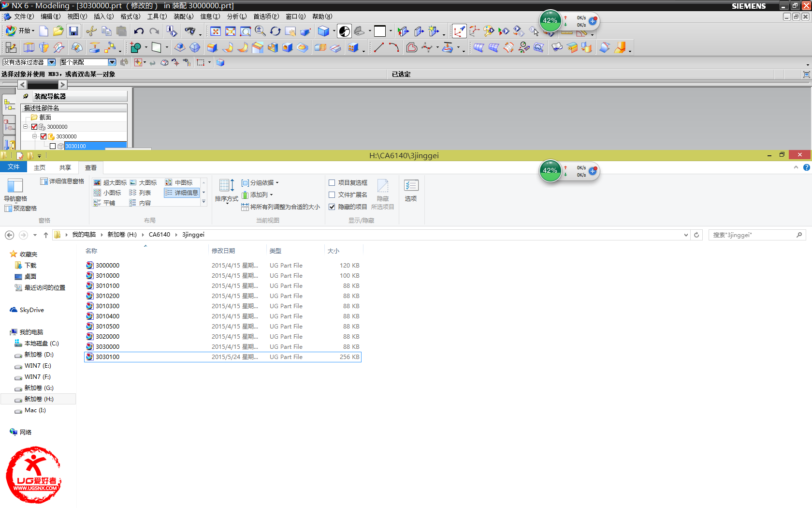The height and width of the screenshot is (508, 812).
Task: Check the 3030100 component checkbox
Action: [x=53, y=146]
